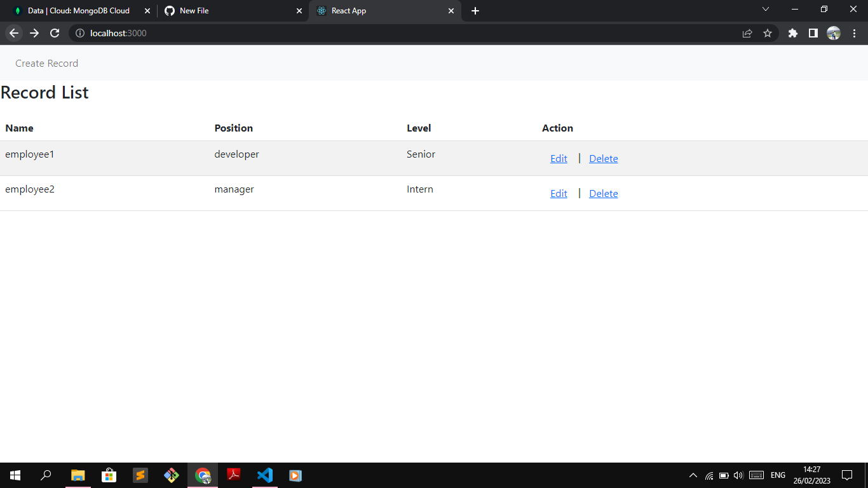Open the Chrome profile avatar
Viewport: 868px width, 488px height.
[x=834, y=33]
